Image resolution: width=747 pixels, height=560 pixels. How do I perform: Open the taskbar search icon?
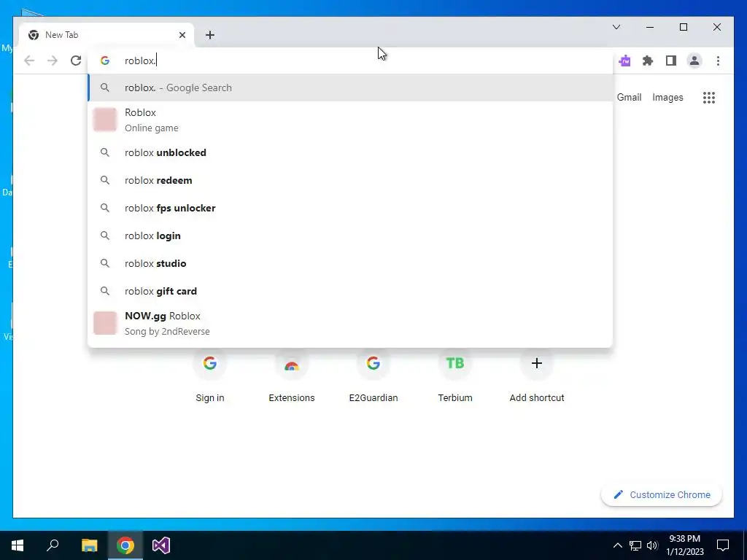[x=53, y=545]
